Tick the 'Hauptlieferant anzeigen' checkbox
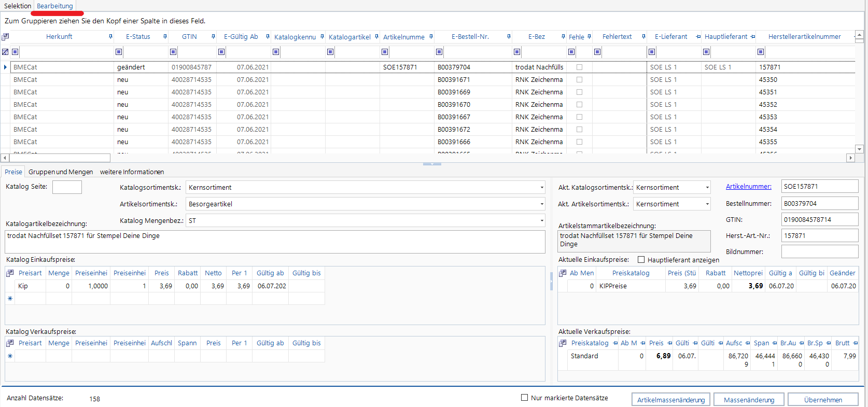The height and width of the screenshot is (407, 868). pos(641,260)
